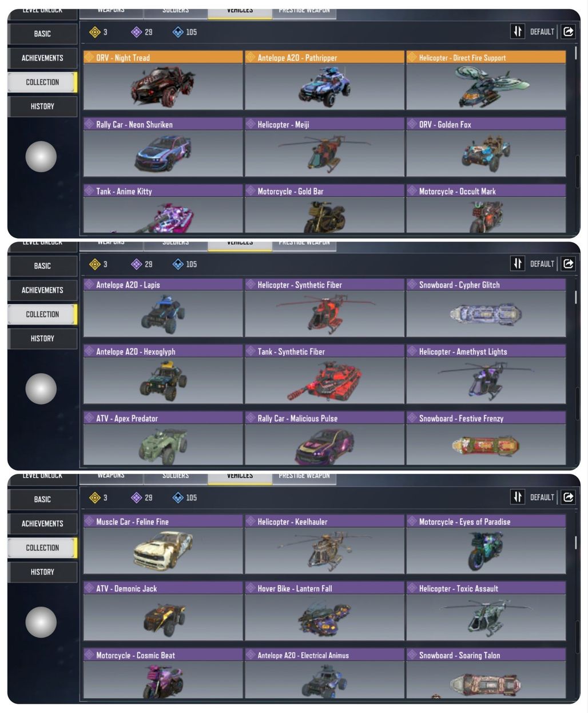Image resolution: width=588 pixels, height=713 pixels.
Task: Click the rarity icon next to Helicopter - Meiji
Action: click(x=251, y=124)
